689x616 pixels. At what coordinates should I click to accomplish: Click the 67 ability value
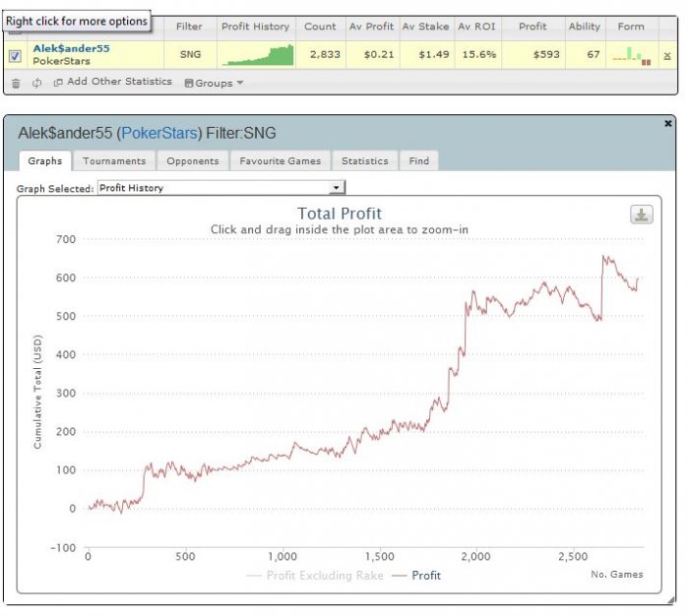click(594, 54)
